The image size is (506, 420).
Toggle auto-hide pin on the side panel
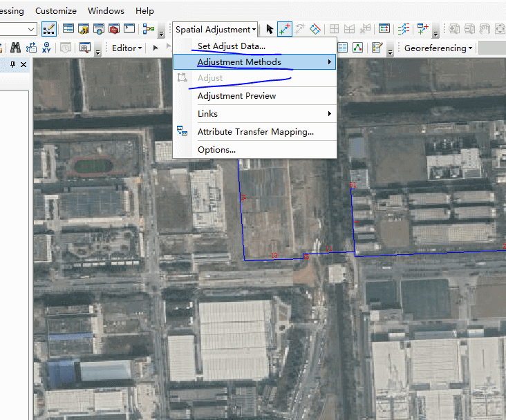(13, 64)
